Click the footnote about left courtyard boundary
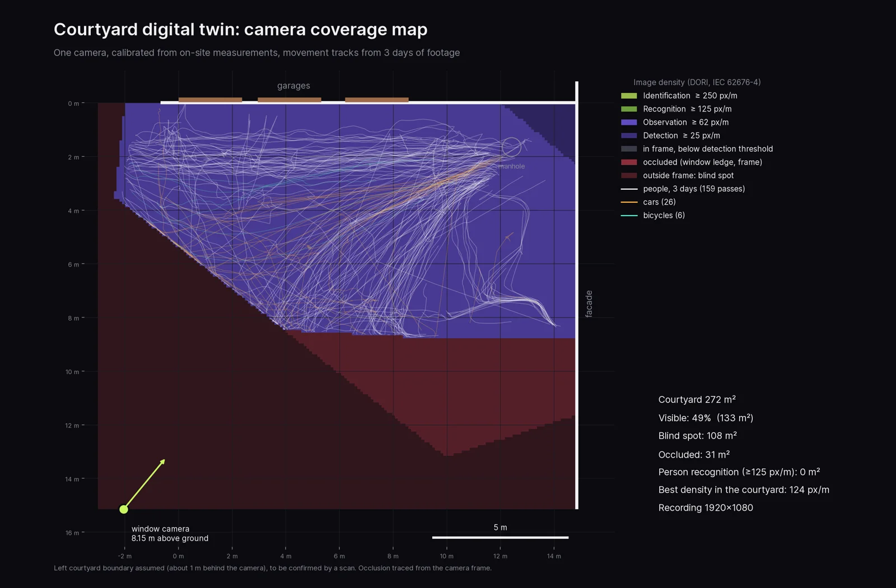The width and height of the screenshot is (896, 588). [273, 568]
